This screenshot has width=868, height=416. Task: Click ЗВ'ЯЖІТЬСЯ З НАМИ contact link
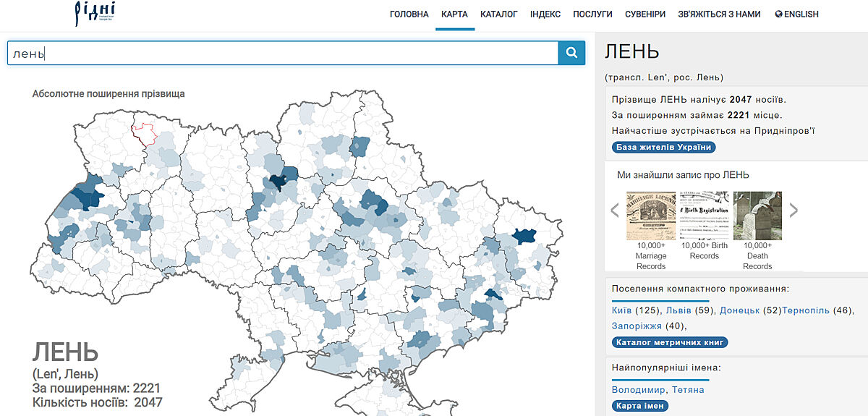pyautogui.click(x=719, y=14)
